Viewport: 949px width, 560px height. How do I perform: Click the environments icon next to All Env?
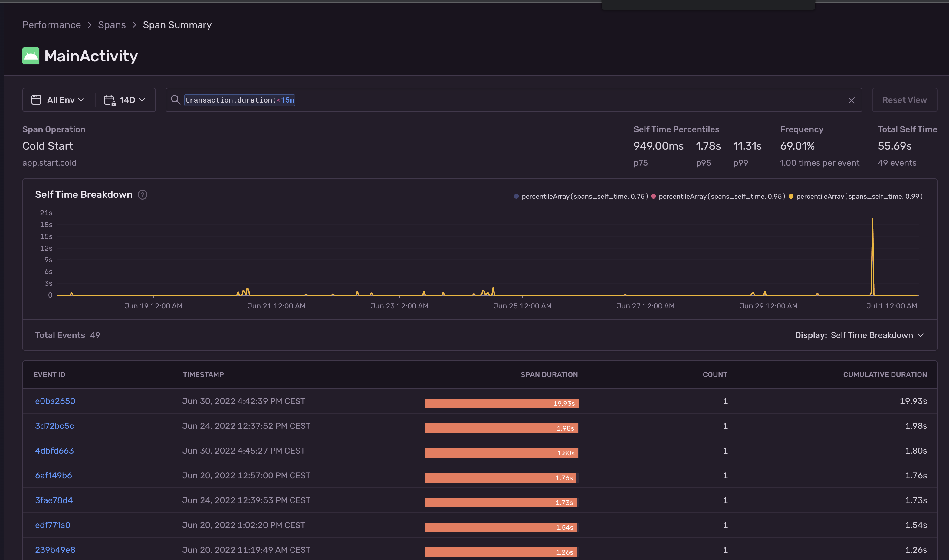[36, 99]
